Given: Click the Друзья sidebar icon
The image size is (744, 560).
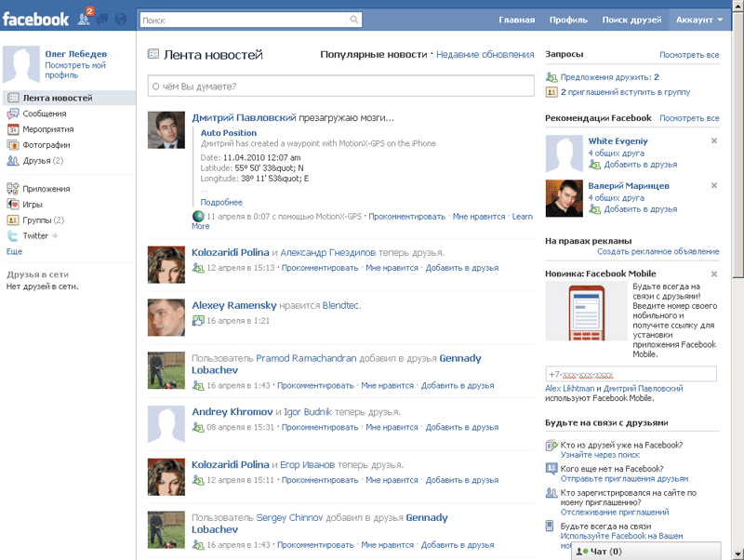Looking at the screenshot, I should (13, 160).
